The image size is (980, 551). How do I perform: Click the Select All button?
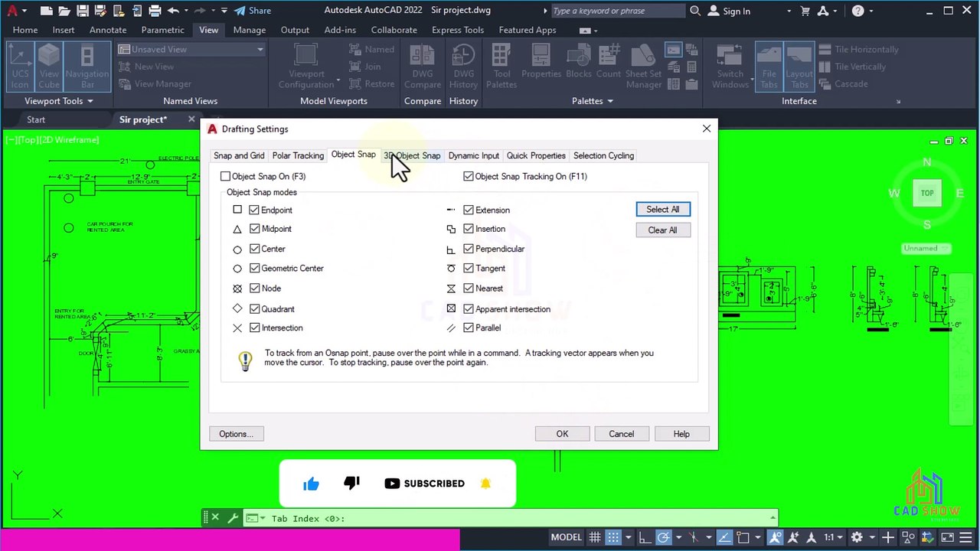[x=663, y=209]
